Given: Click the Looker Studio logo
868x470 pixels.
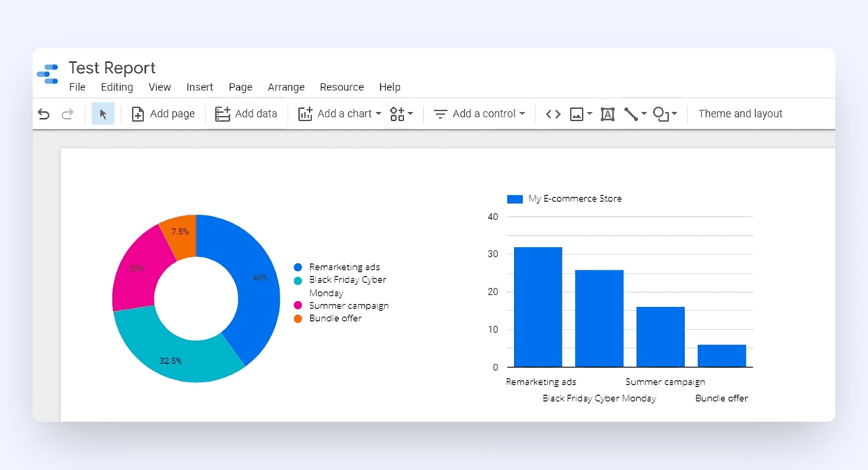Looking at the screenshot, I should pos(48,74).
